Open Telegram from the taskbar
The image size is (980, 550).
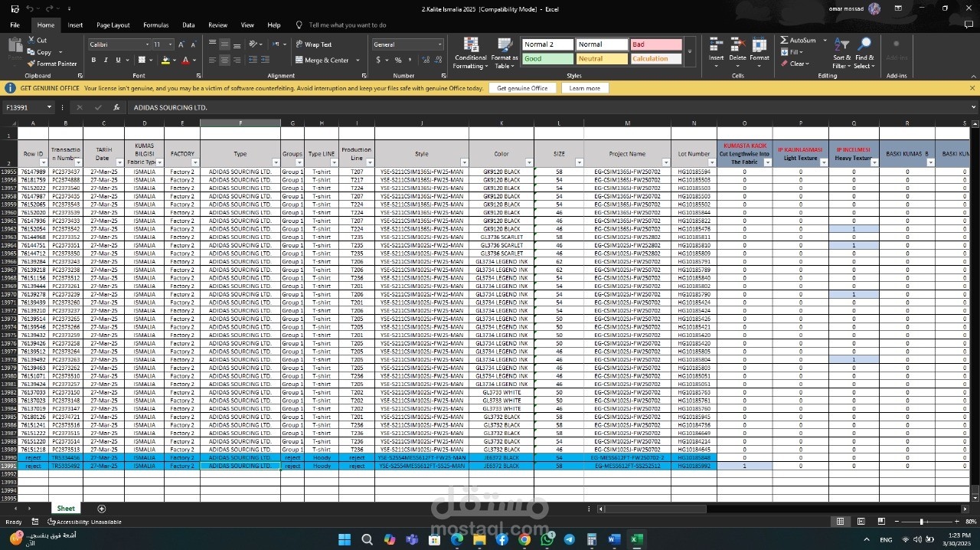point(569,539)
